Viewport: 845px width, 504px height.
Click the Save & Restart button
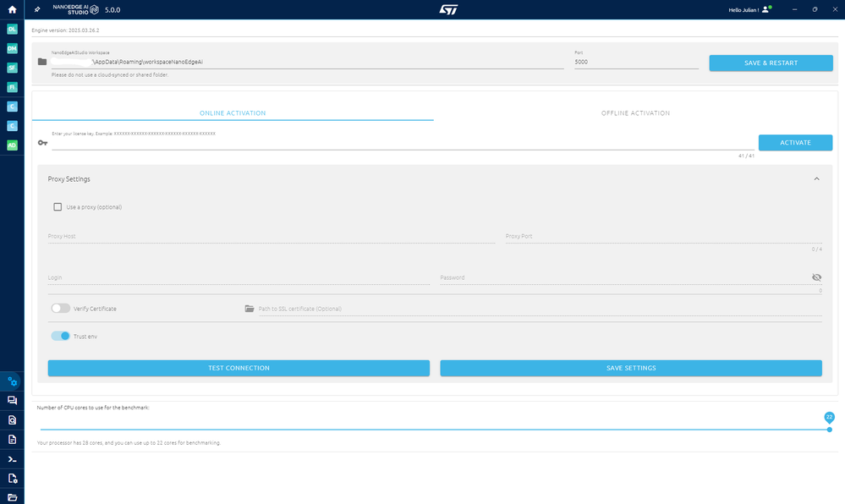pos(771,63)
